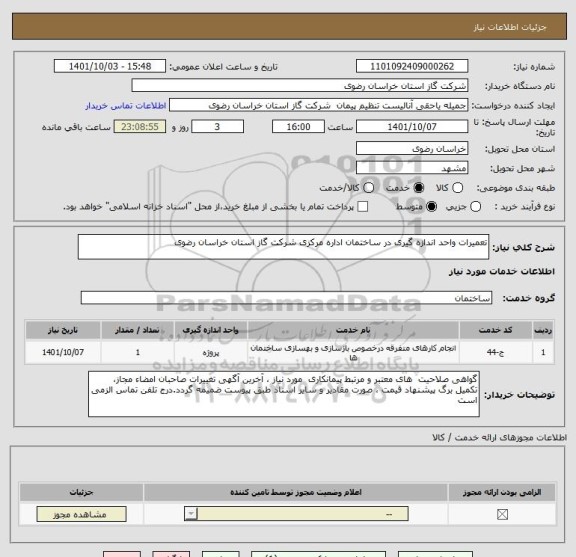Select the جزیی purchase type radio
The width and height of the screenshot is (576, 557).
click(475, 206)
